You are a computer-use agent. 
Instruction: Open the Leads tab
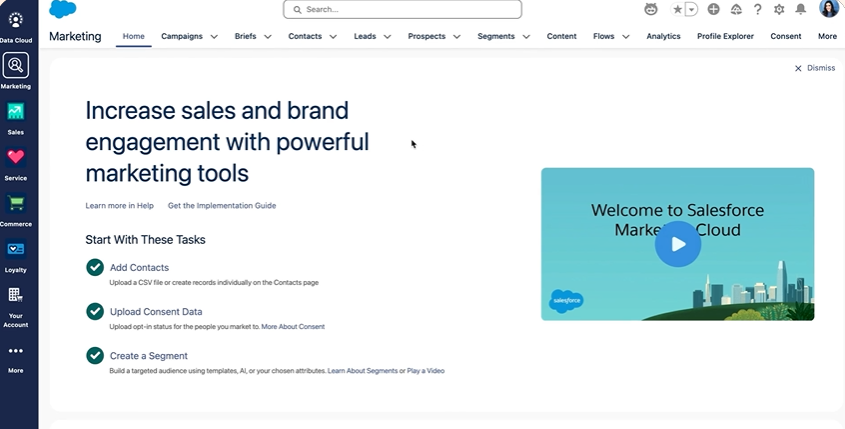[x=365, y=36]
